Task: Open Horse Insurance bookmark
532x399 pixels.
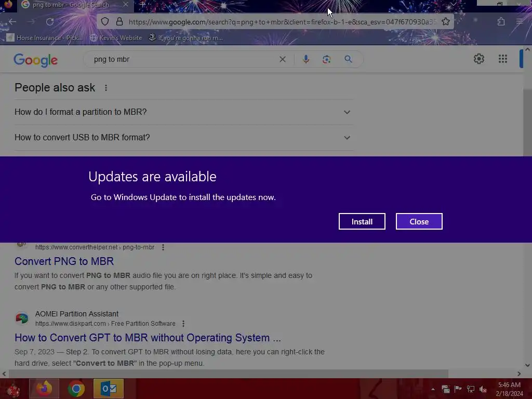Action: tap(45, 37)
